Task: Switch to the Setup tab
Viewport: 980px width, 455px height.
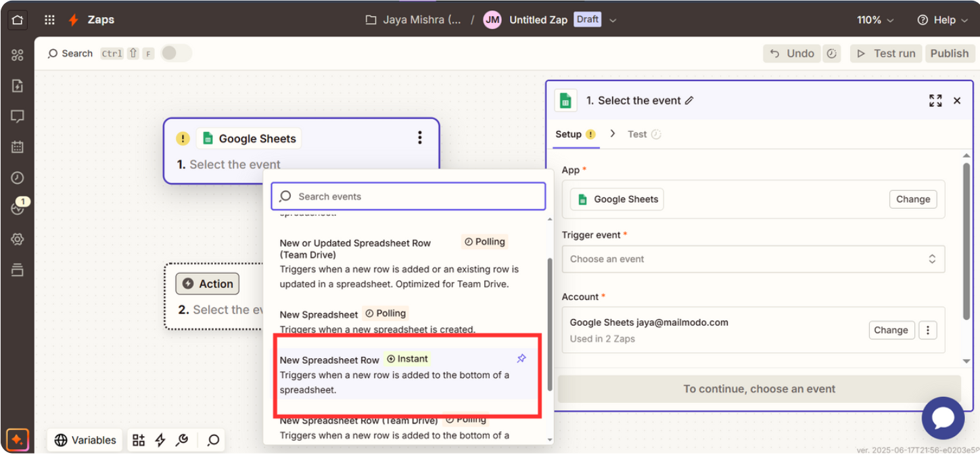Action: pos(575,134)
